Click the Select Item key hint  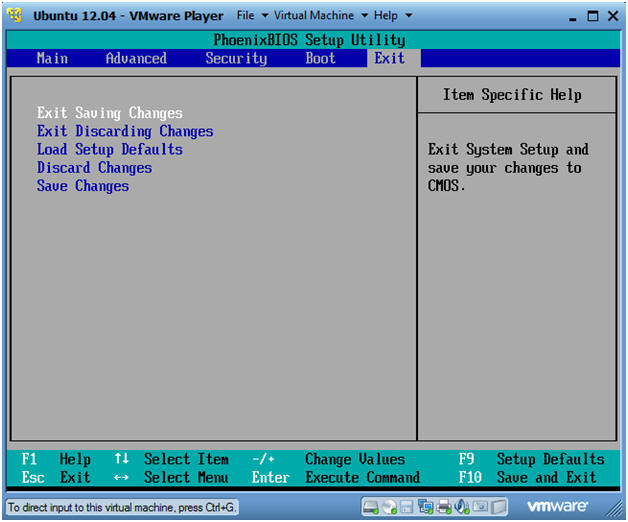171,459
